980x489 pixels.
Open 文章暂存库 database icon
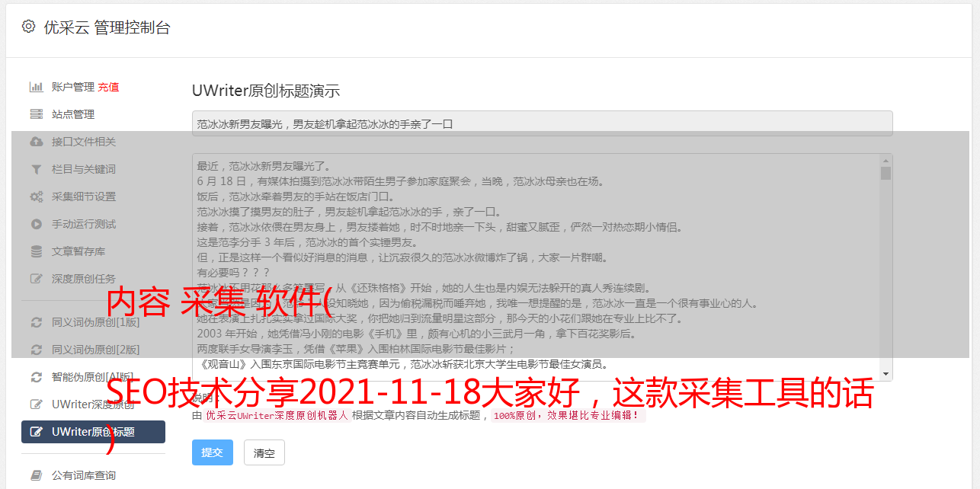point(36,251)
